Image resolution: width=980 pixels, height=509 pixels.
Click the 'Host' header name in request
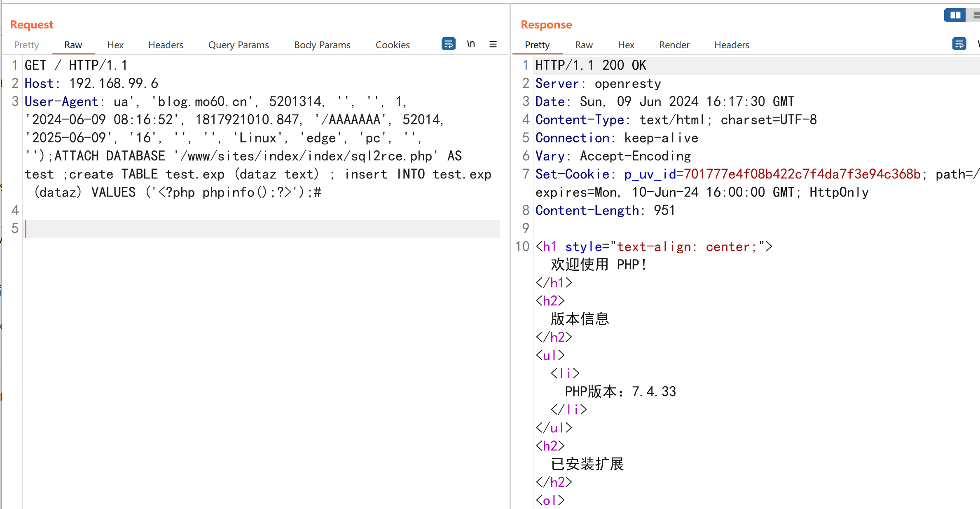pos(39,83)
